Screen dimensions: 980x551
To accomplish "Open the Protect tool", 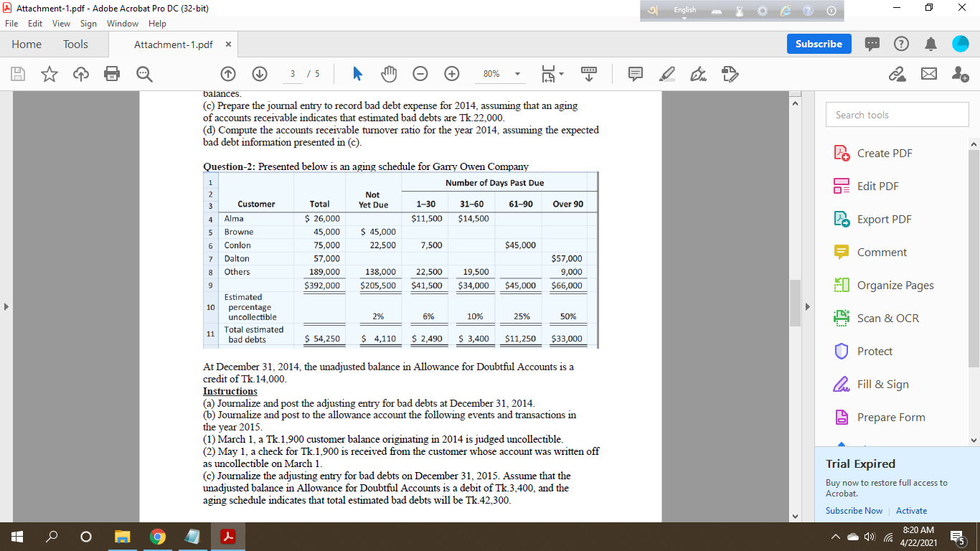I will click(864, 352).
